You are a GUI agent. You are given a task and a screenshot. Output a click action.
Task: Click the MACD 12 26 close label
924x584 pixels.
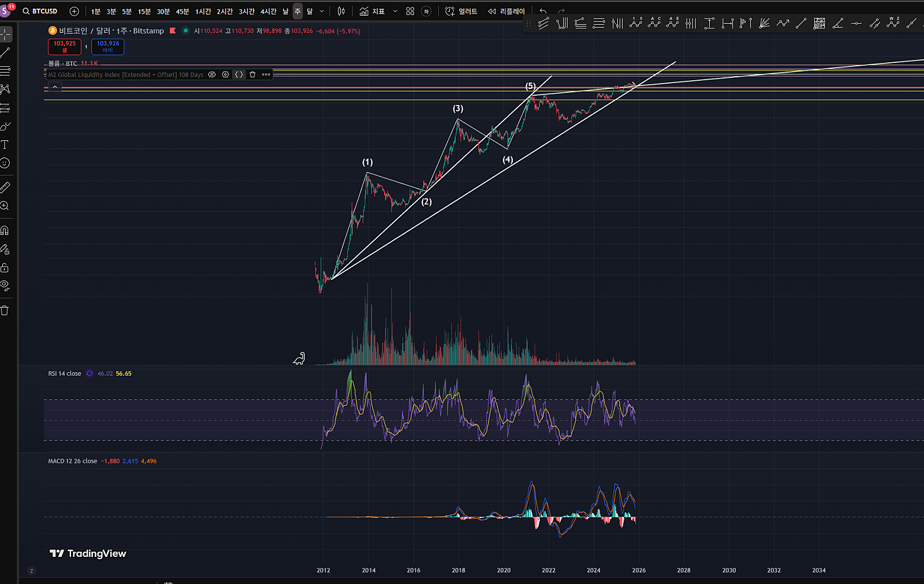[x=73, y=461]
